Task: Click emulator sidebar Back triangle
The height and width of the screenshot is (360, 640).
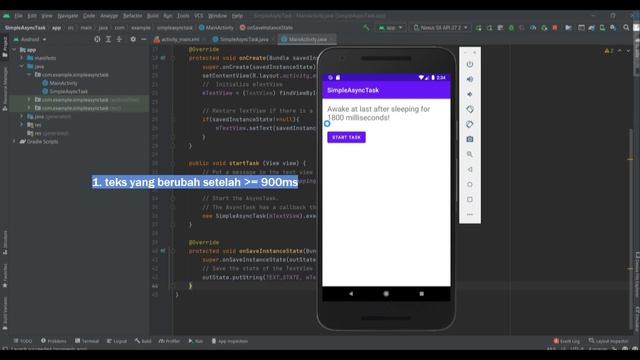Action: (x=470, y=169)
